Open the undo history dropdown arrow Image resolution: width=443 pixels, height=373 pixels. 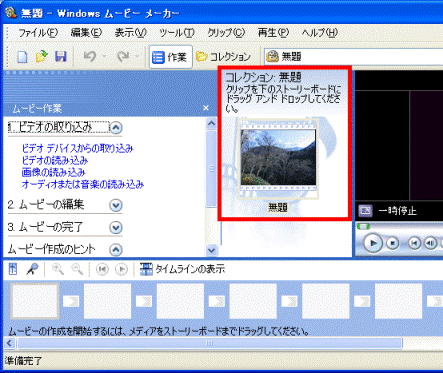104,57
